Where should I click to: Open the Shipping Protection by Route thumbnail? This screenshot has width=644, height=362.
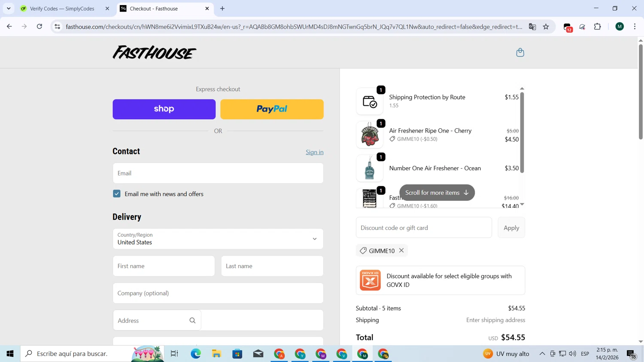coord(370,101)
